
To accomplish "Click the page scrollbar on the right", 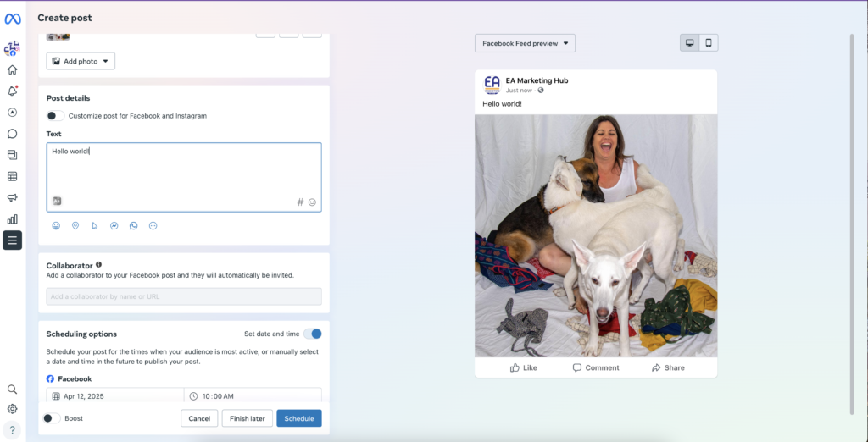I will pyautogui.click(x=851, y=224).
